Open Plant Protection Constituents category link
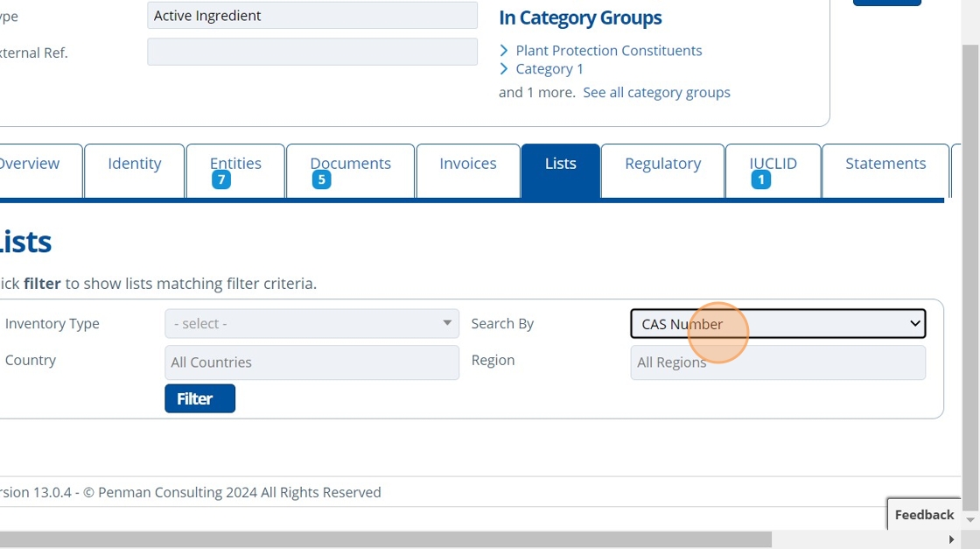Image resolution: width=980 pixels, height=549 pixels. pos(608,51)
